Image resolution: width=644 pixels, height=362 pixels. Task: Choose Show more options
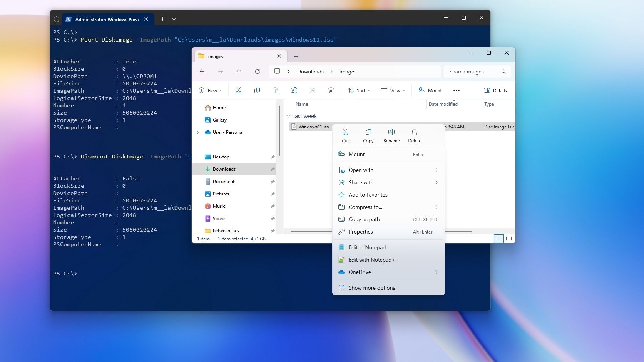coord(371,288)
